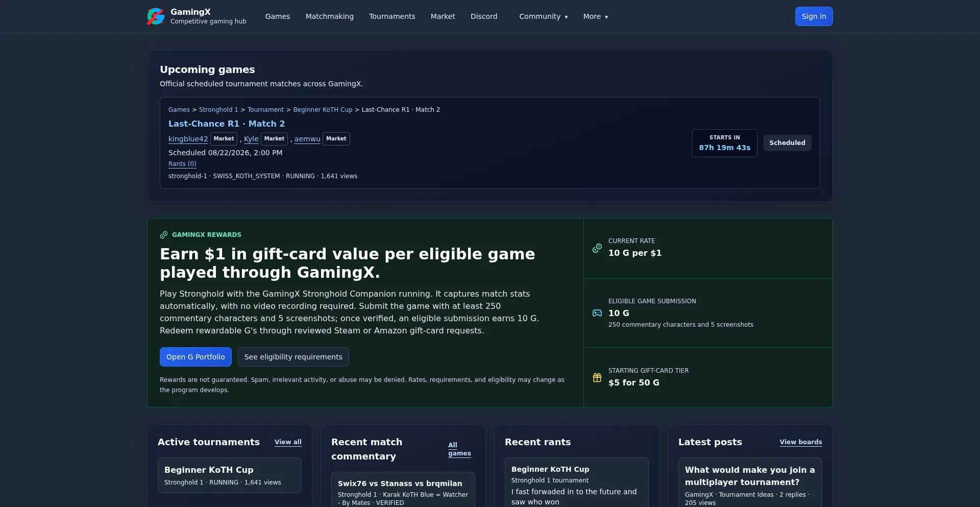This screenshot has height=507, width=980.
Task: Click the Current Rate coins icon
Action: [597, 248]
